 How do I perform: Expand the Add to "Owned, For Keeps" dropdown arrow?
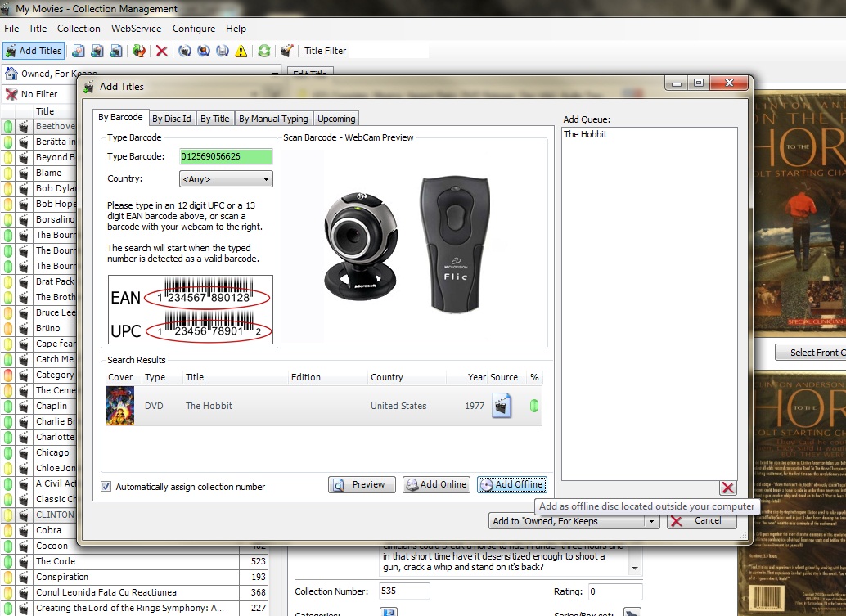[x=651, y=521]
